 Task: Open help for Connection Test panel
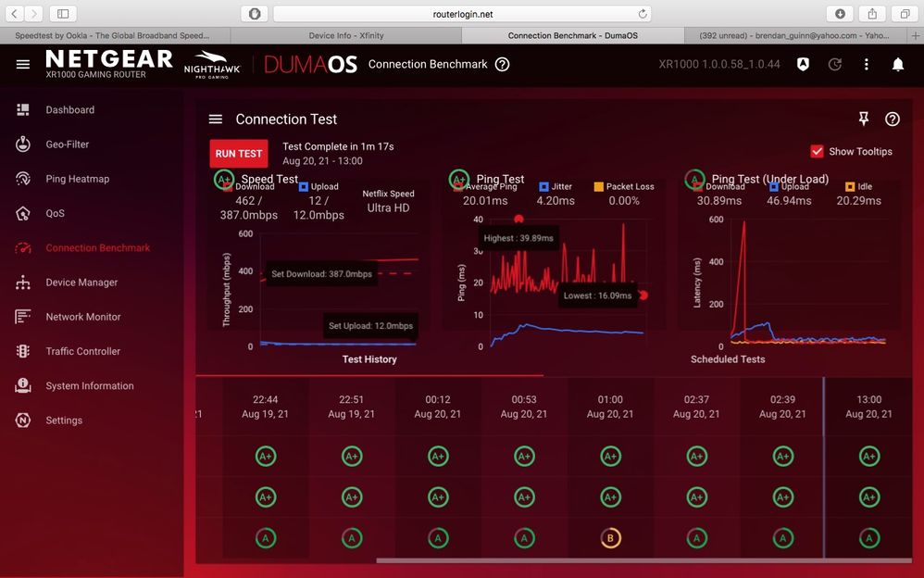pos(893,119)
